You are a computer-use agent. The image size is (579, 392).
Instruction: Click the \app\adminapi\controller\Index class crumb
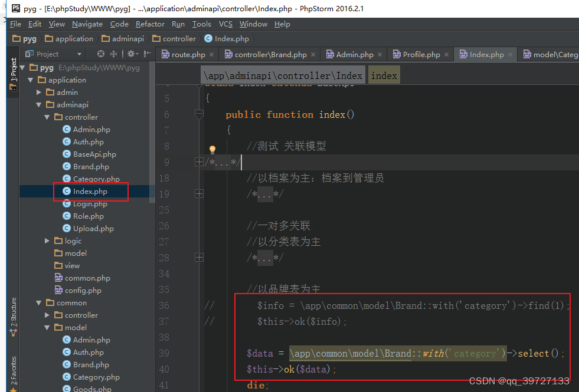283,75
